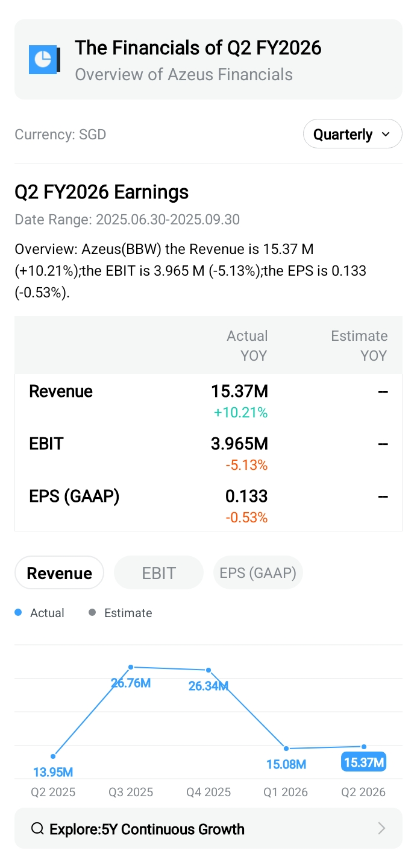Click the Revenue row in earnings table
This screenshot has width=417, height=868.
[x=61, y=391]
